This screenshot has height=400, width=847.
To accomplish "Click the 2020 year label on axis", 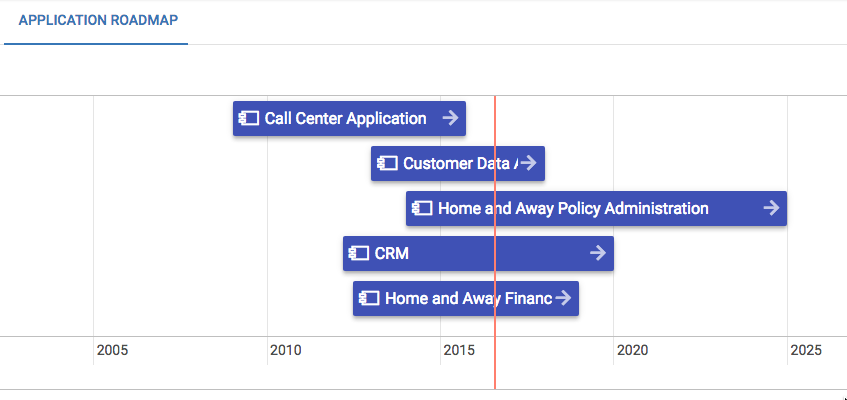I will (x=633, y=351).
